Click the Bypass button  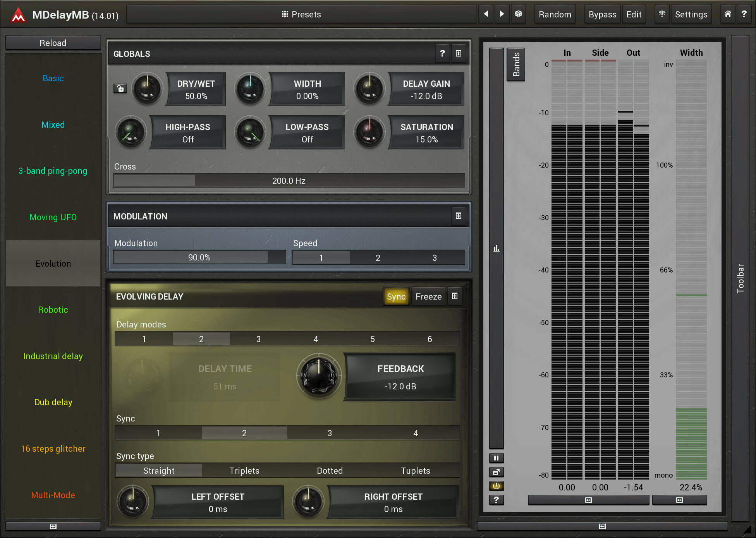pos(602,14)
